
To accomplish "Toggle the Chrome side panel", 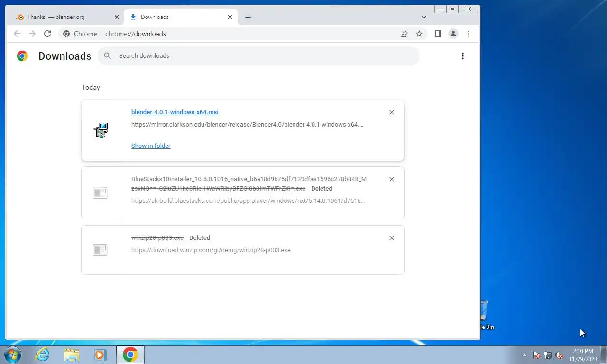I will click(438, 34).
